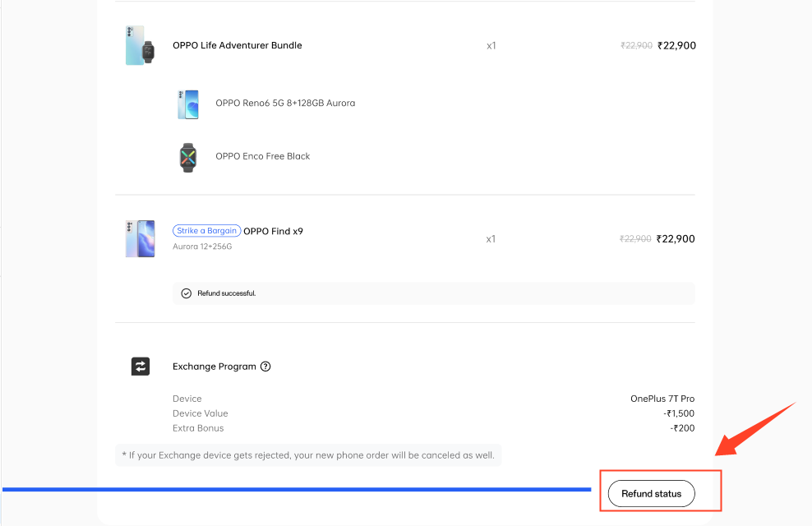The width and height of the screenshot is (812, 526).
Task: Open the Exchange Program help question-mark icon
Action: click(x=265, y=367)
